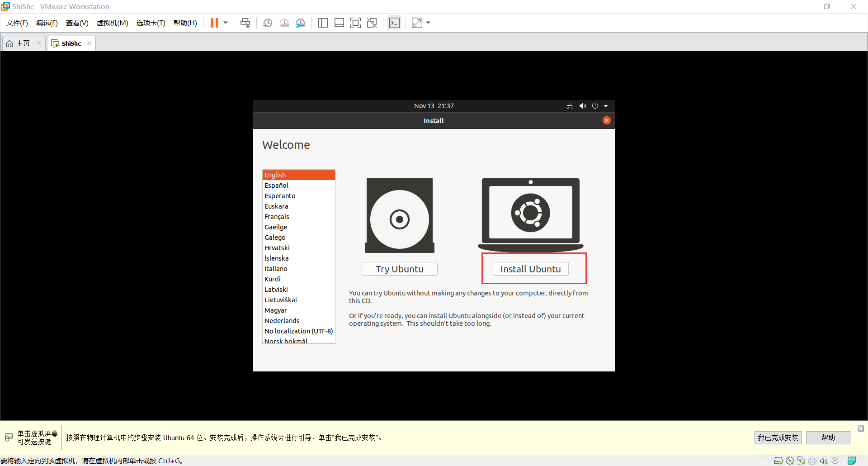Close the Ubuntu Install window
868x466 pixels.
607,120
